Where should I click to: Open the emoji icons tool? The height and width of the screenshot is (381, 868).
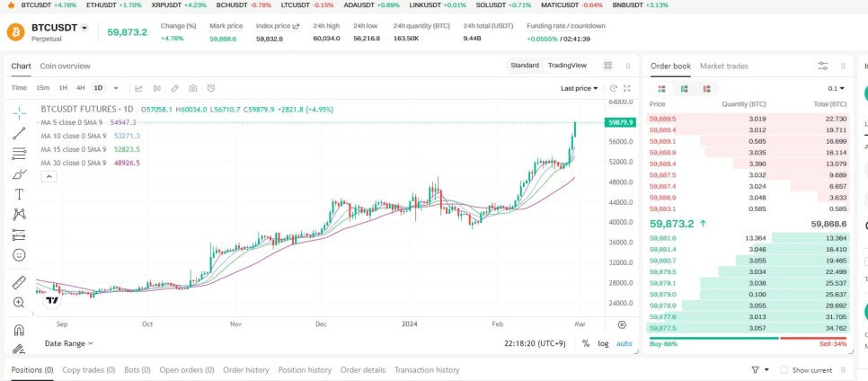pyautogui.click(x=19, y=255)
